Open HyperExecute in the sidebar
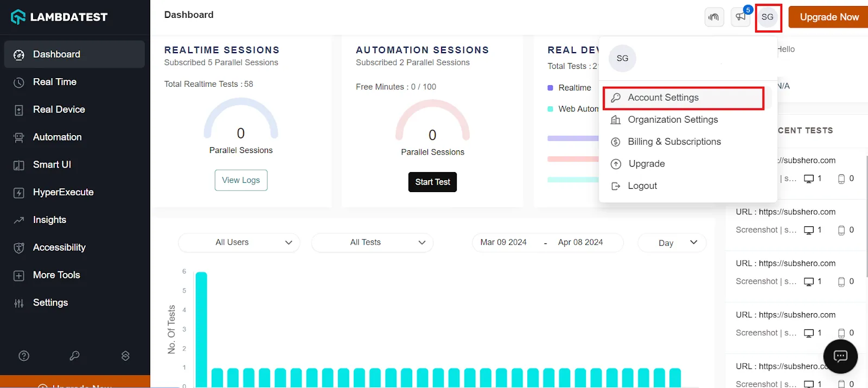Viewport: 868px width, 388px height. click(74, 193)
